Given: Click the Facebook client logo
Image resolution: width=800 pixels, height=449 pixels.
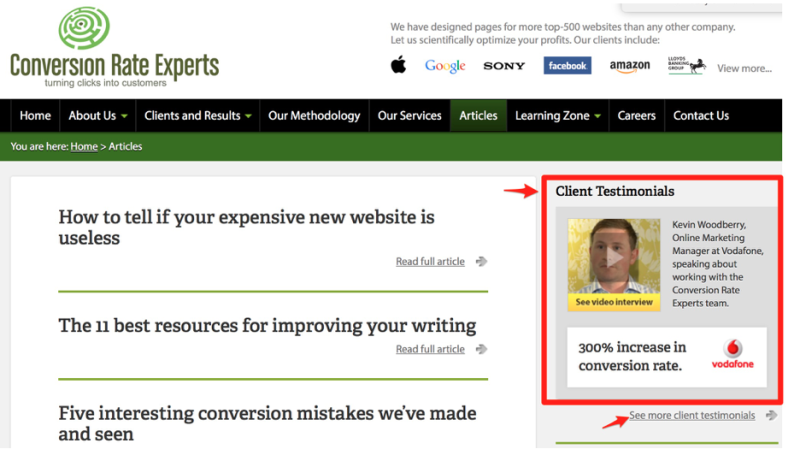Looking at the screenshot, I should pyautogui.click(x=567, y=66).
